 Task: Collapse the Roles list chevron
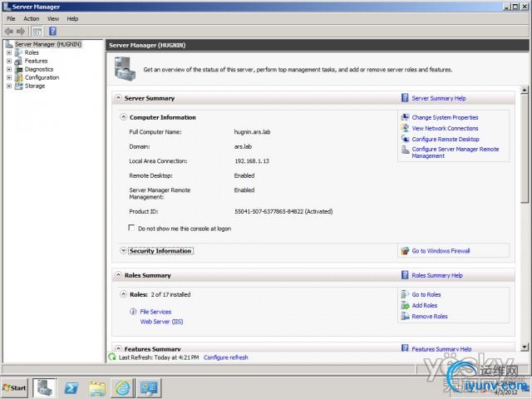pos(124,294)
